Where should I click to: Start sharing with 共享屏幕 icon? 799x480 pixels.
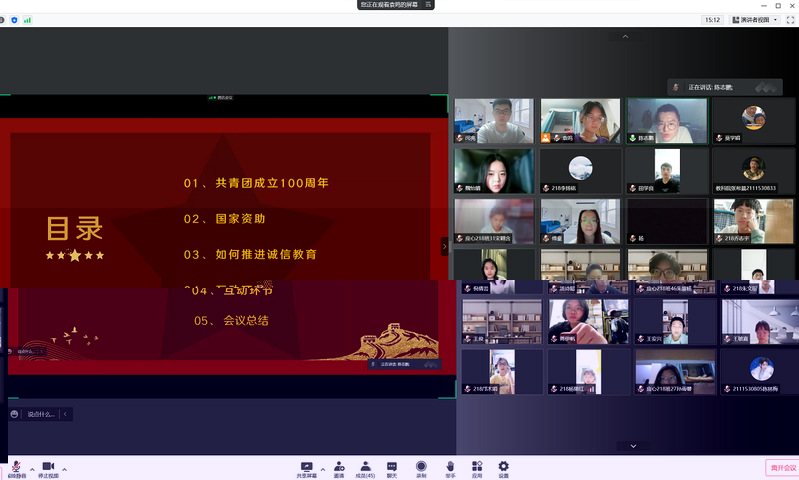[x=306, y=469]
